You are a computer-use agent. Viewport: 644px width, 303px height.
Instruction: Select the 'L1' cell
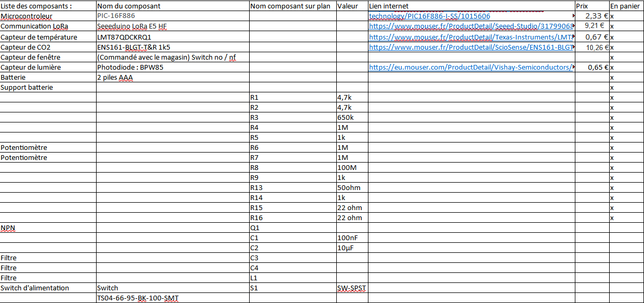point(292,278)
